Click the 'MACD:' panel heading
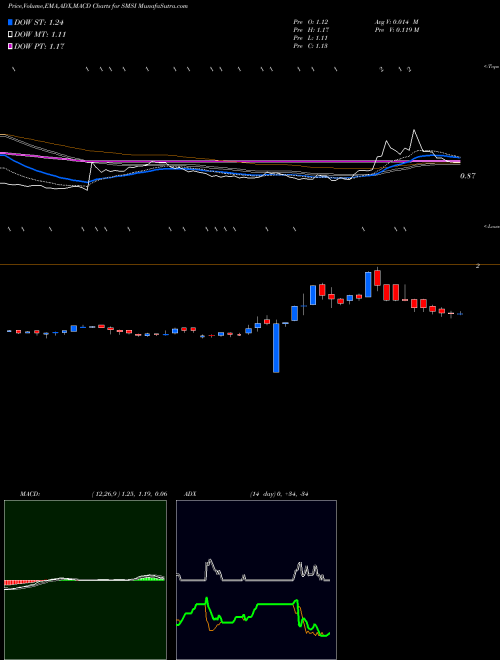 point(30,494)
